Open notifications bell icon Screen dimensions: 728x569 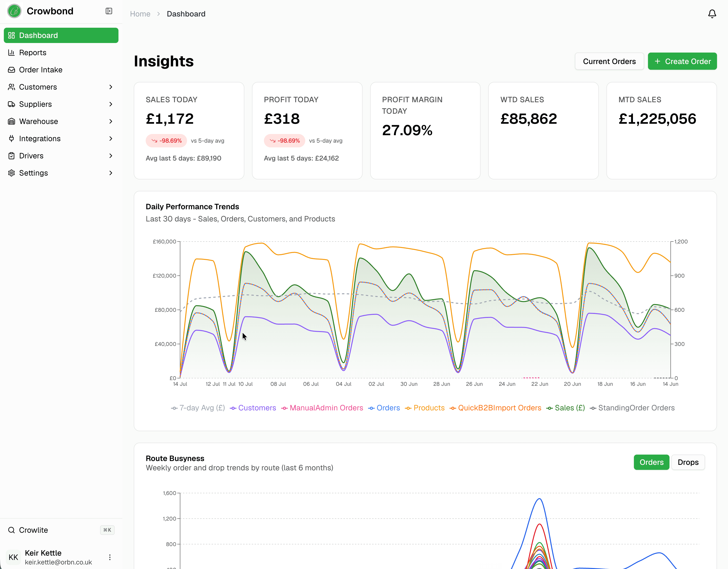click(712, 14)
